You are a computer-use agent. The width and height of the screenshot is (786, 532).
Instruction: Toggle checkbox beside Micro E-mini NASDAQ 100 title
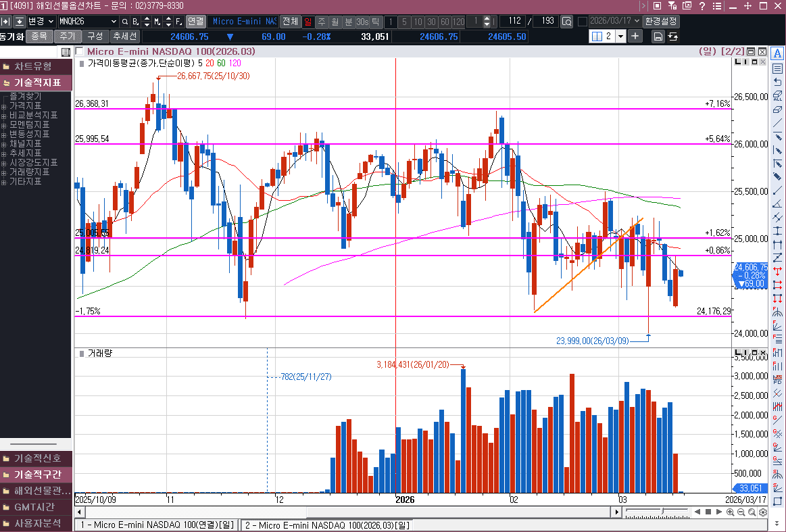point(80,51)
